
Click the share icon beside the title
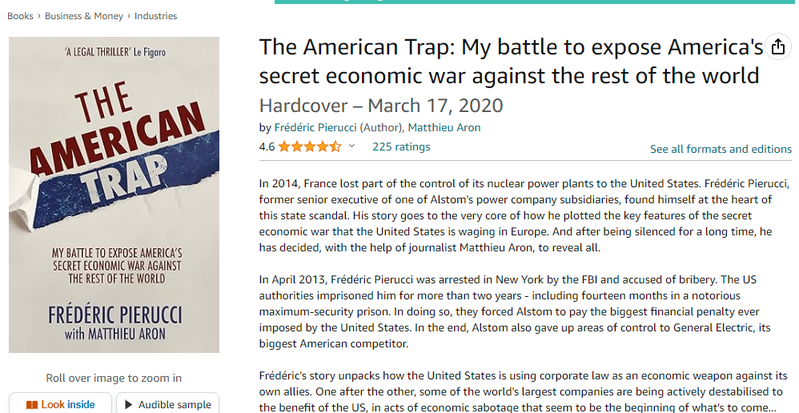pyautogui.click(x=778, y=47)
